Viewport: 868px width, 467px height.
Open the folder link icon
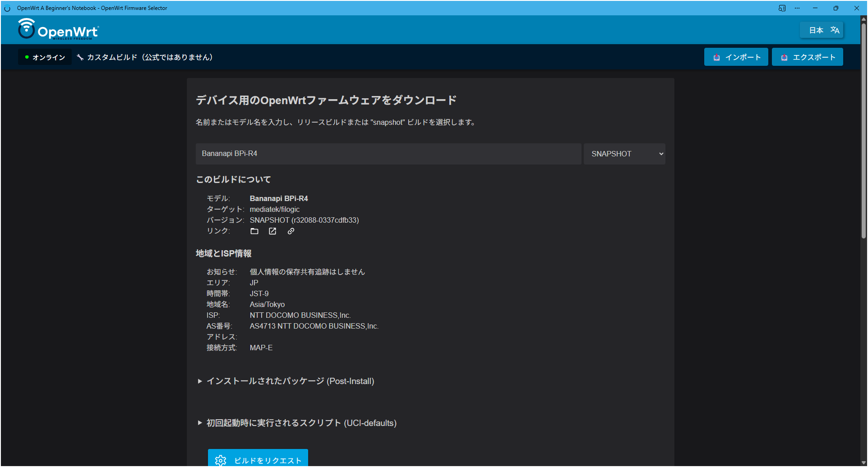[x=254, y=231]
